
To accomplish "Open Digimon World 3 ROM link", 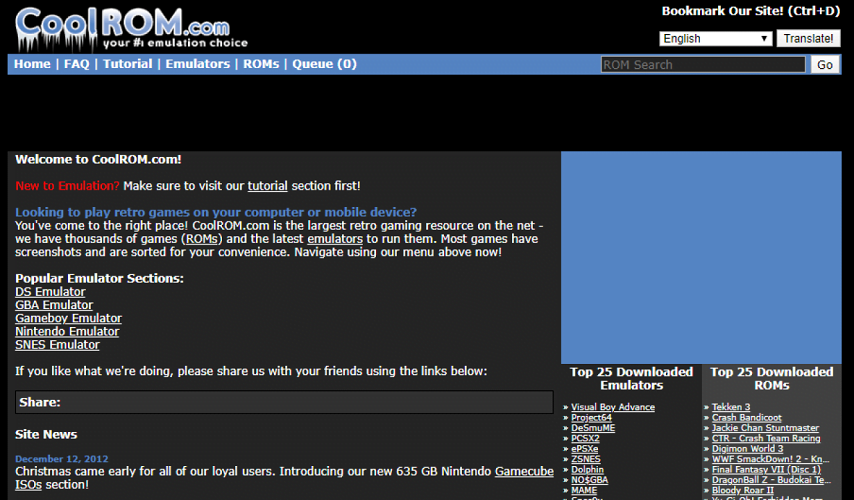I will coord(747,449).
